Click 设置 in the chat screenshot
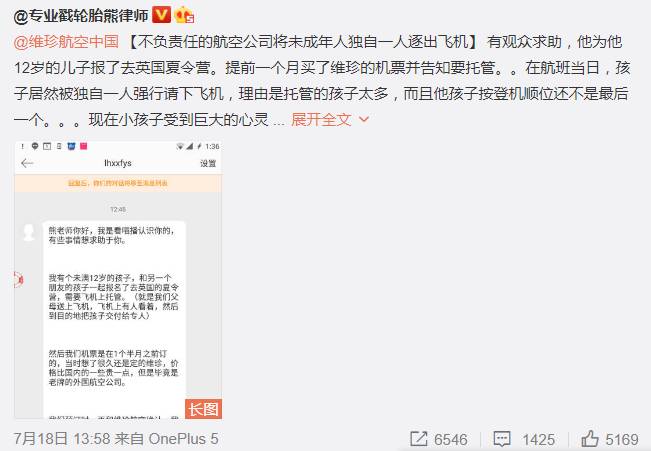Screen dimensions: 651x451 (x=208, y=163)
